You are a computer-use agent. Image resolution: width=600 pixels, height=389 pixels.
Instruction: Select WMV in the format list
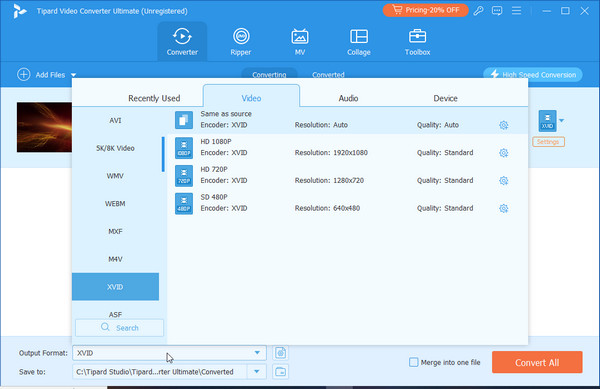click(115, 176)
